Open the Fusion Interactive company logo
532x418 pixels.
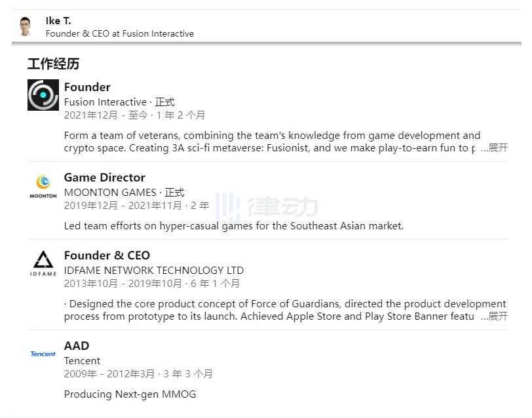point(43,95)
